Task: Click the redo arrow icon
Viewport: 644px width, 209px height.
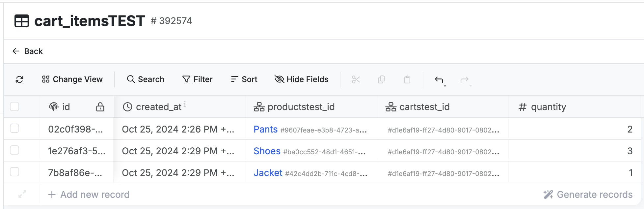Action: click(x=464, y=79)
